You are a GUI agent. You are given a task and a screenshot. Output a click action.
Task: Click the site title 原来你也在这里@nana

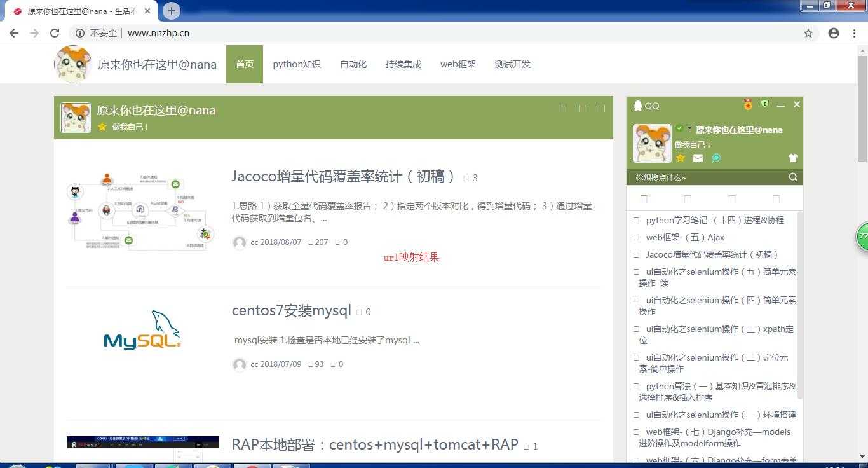click(157, 64)
